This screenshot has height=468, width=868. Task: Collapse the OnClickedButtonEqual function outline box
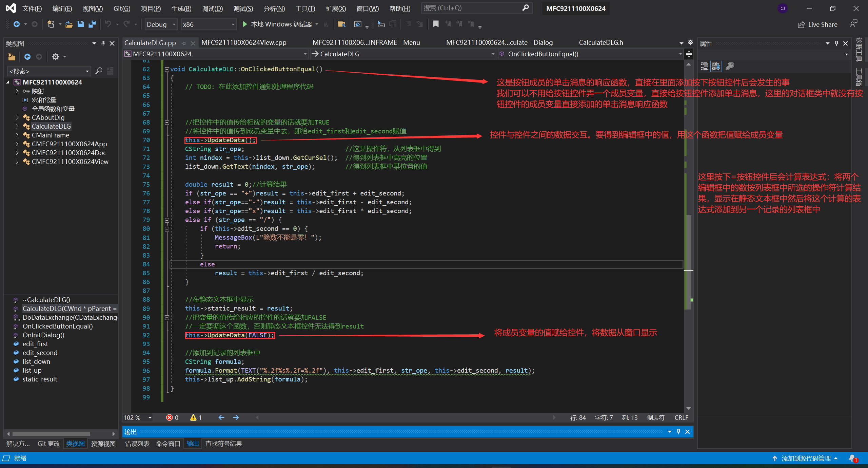[166, 69]
